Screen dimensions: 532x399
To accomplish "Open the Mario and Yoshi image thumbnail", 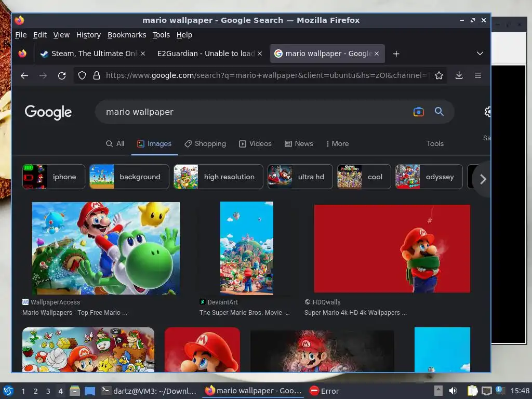I will tap(106, 248).
